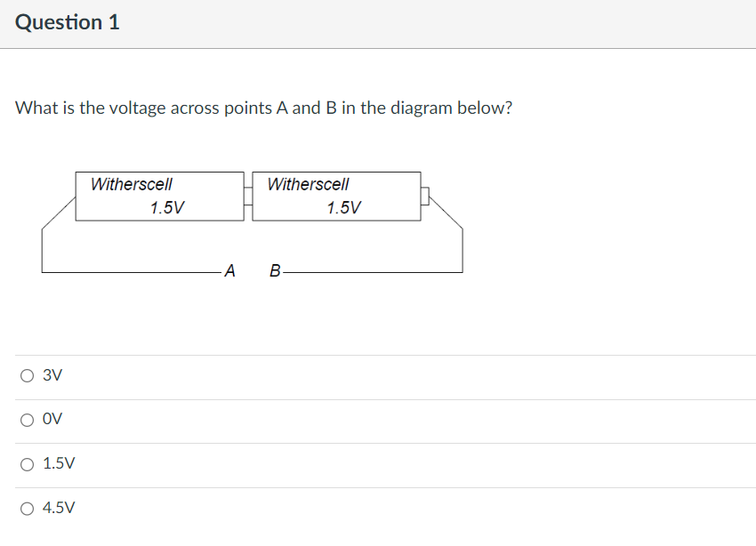Click the gray Question 1 header bar
This screenshot has width=756, height=546.
[x=378, y=21]
